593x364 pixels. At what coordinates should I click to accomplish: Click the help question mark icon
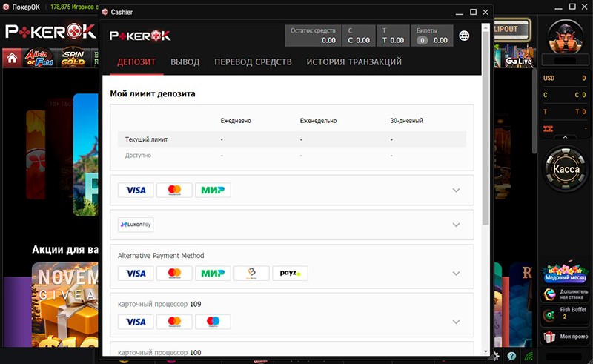511,356
